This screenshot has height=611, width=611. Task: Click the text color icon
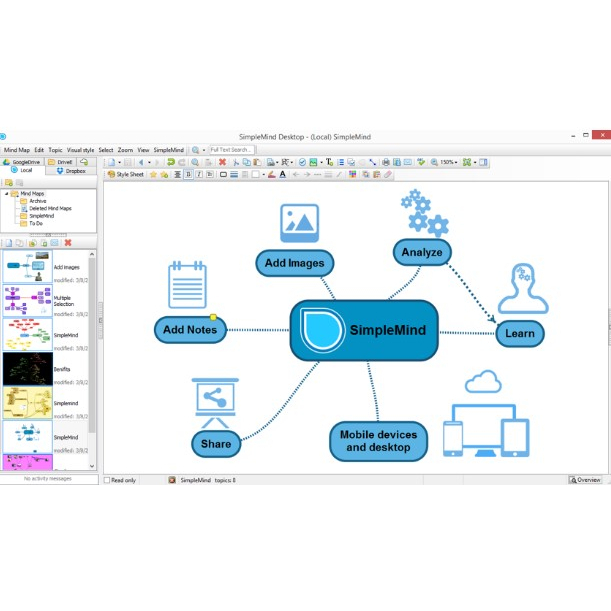(x=282, y=174)
